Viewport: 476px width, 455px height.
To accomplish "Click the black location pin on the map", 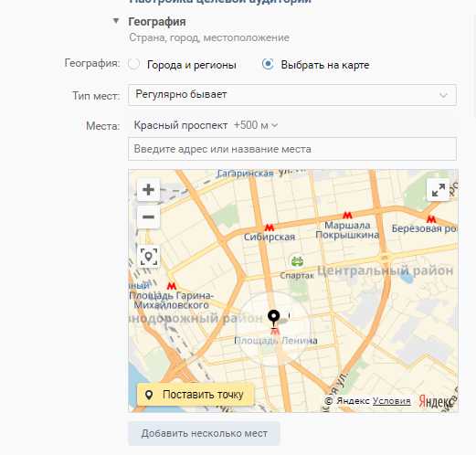I will 274,318.
